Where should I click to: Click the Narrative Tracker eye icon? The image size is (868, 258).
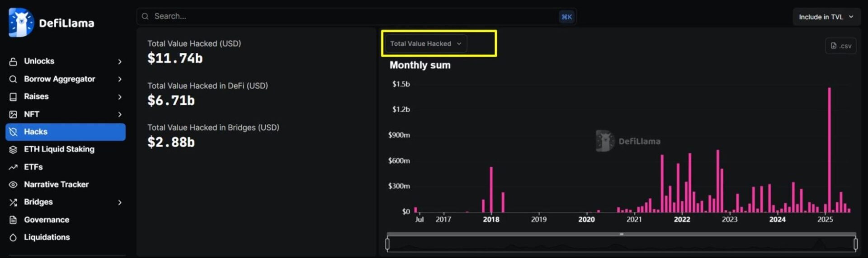coord(13,185)
